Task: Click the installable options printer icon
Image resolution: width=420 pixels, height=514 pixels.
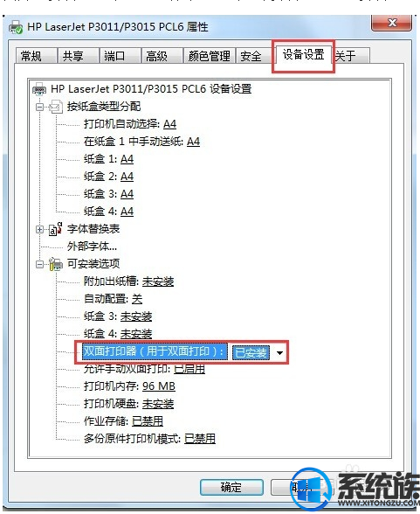Action: pos(56,264)
